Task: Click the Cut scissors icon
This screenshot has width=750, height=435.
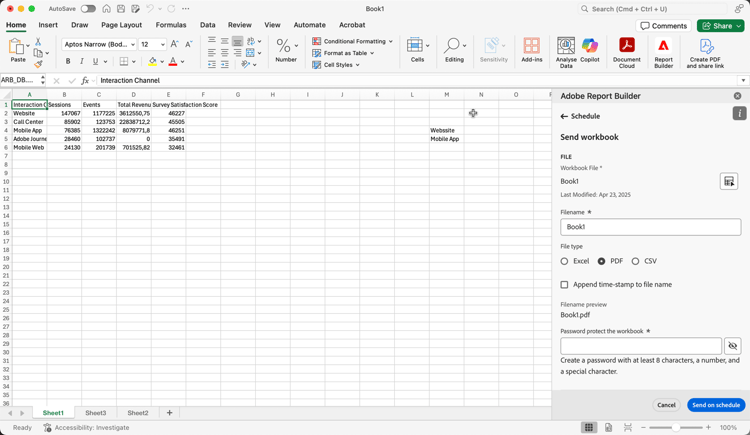Action: pyautogui.click(x=38, y=42)
